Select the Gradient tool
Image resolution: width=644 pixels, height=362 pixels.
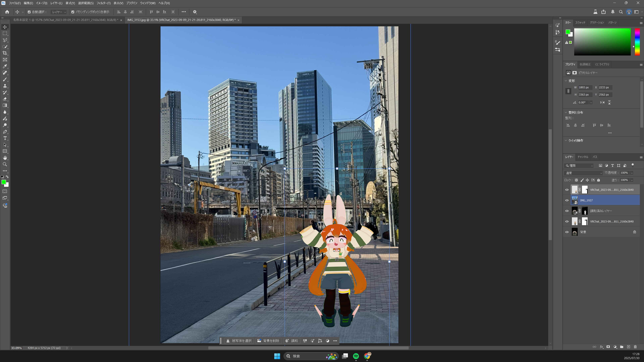[5, 105]
